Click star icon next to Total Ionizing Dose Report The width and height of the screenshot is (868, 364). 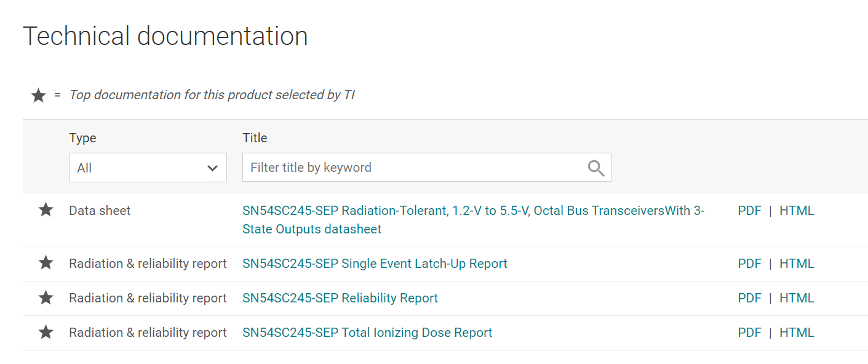[46, 333]
